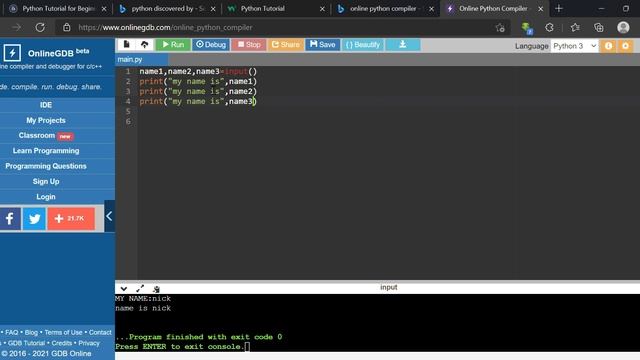Save the current project
640x360 pixels.
pos(322,44)
